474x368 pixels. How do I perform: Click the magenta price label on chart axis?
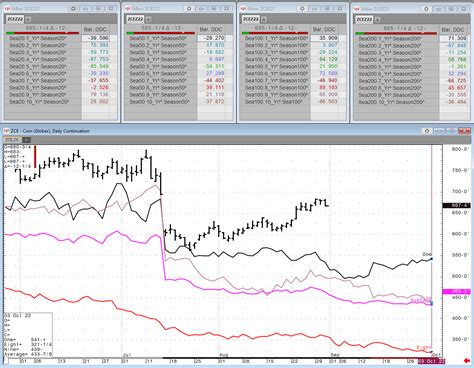(456, 292)
